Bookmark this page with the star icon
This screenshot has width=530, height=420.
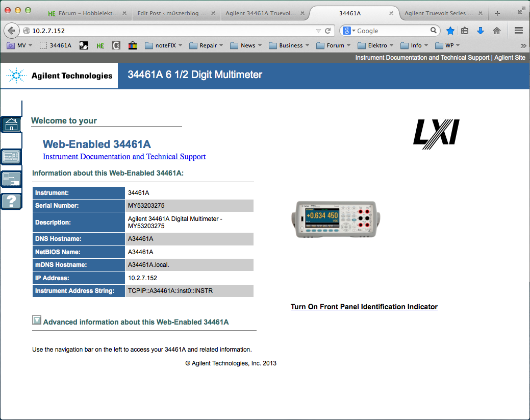pyautogui.click(x=450, y=31)
